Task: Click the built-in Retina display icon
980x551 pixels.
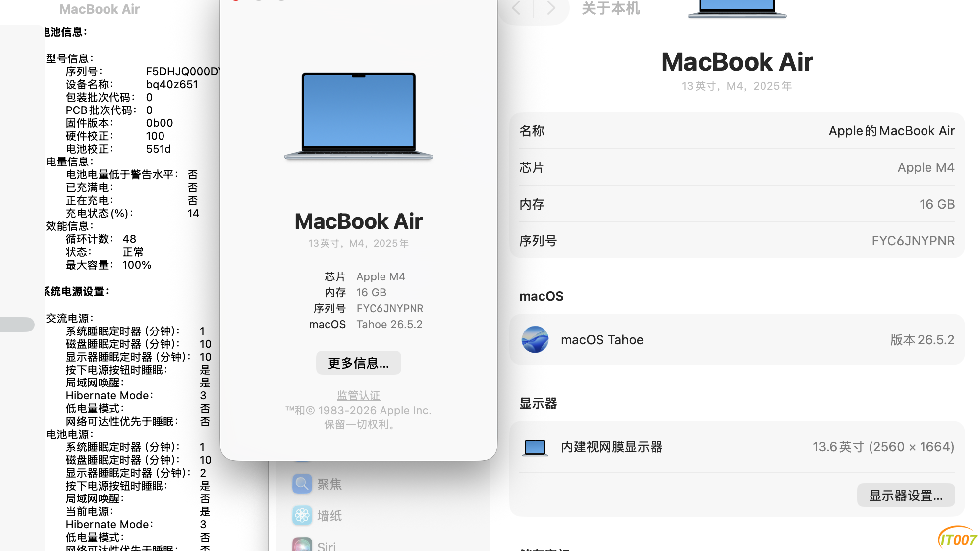Action: pyautogui.click(x=535, y=447)
